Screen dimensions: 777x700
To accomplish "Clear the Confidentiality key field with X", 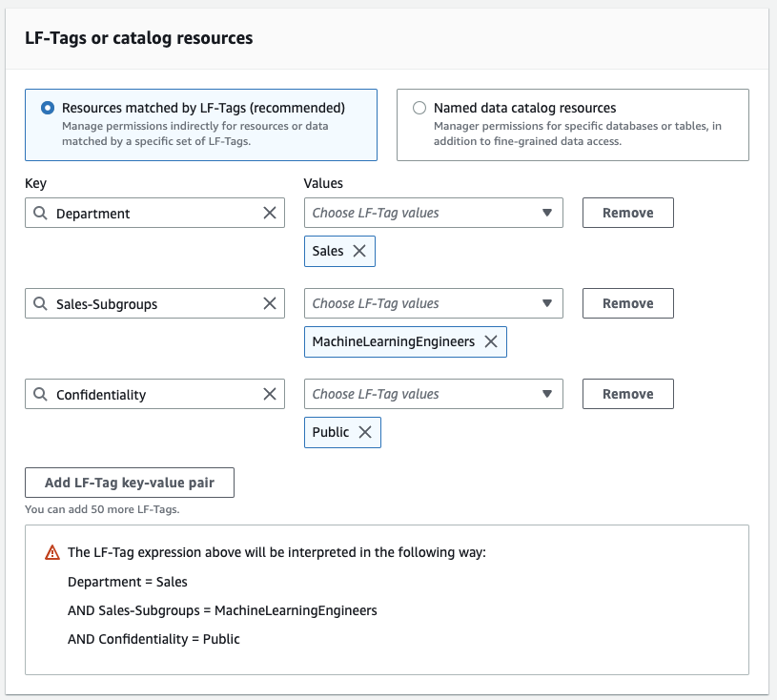I will tap(270, 394).
